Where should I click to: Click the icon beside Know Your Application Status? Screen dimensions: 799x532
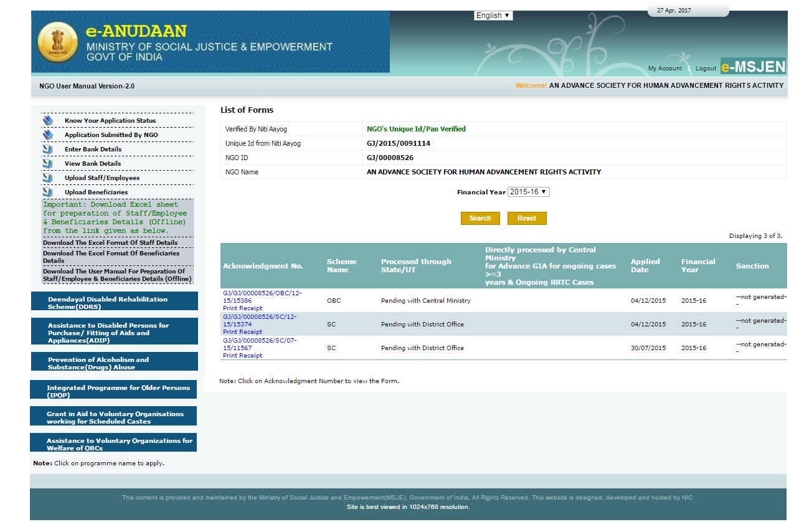click(x=48, y=121)
